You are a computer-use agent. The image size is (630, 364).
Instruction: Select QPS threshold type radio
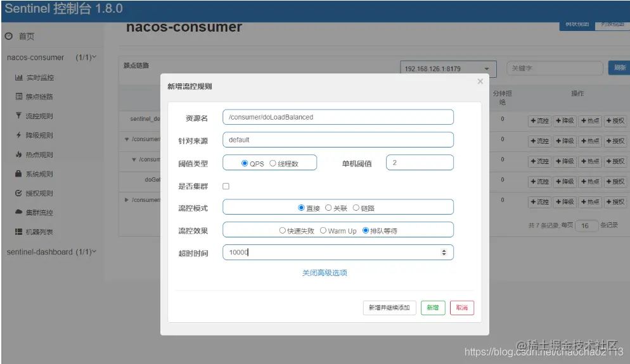click(244, 163)
